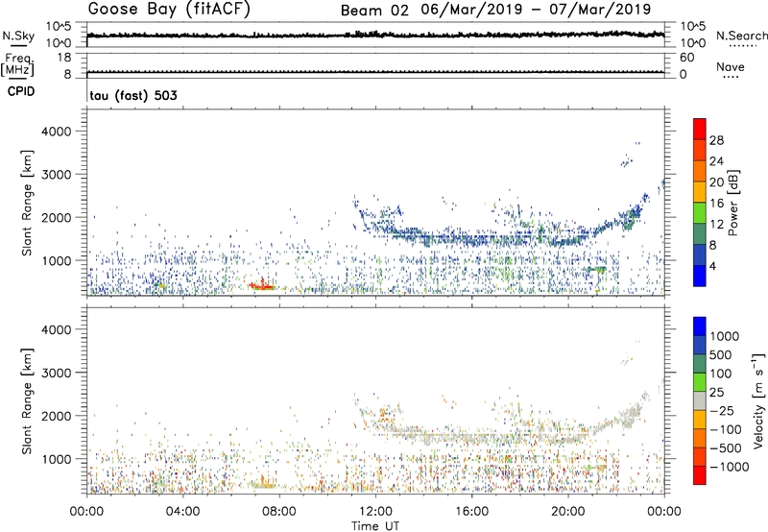Click the 'Nave' legend label
This screenshot has height=532, width=768.
pyautogui.click(x=731, y=67)
